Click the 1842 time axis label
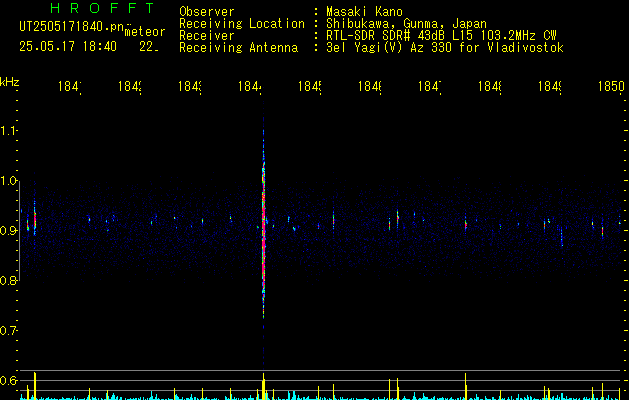The image size is (629, 400). [x=130, y=86]
